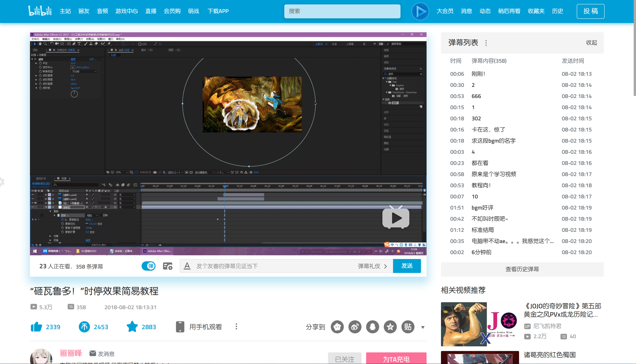Go to 会员购 in top navigation
Image resolution: width=636 pixels, height=364 pixels.
(172, 11)
